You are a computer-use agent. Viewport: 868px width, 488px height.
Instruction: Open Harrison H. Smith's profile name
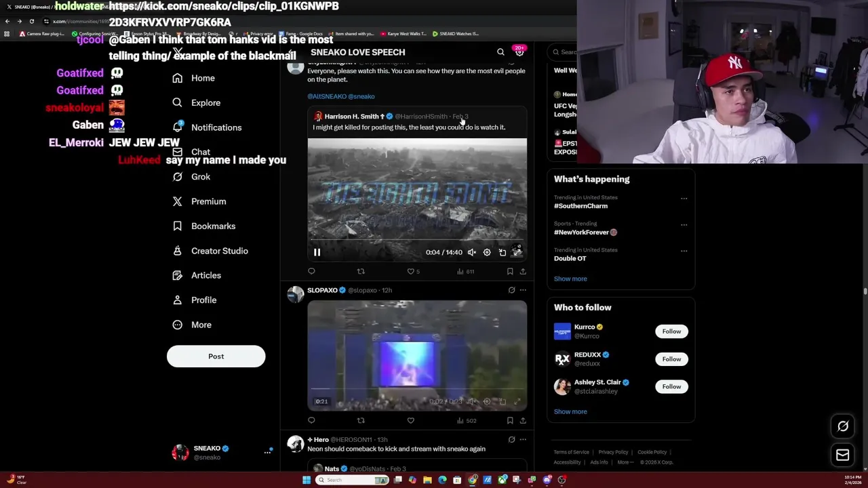(351, 117)
